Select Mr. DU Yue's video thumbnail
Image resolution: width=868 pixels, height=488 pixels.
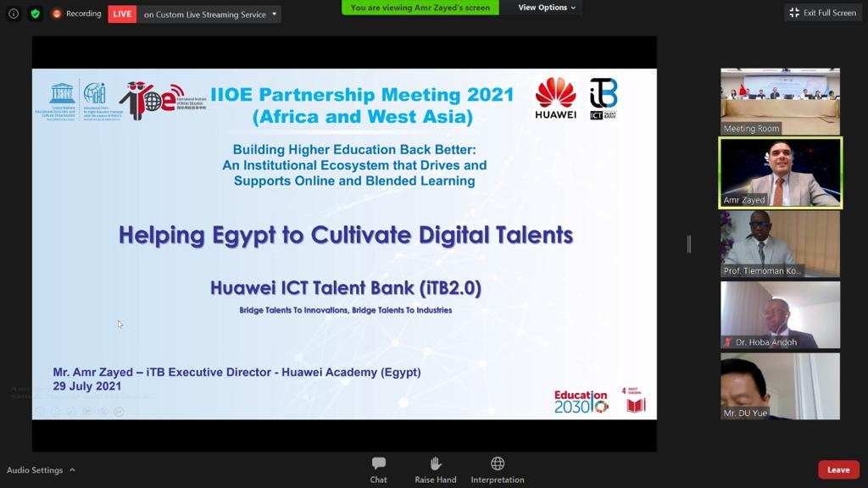(x=780, y=385)
